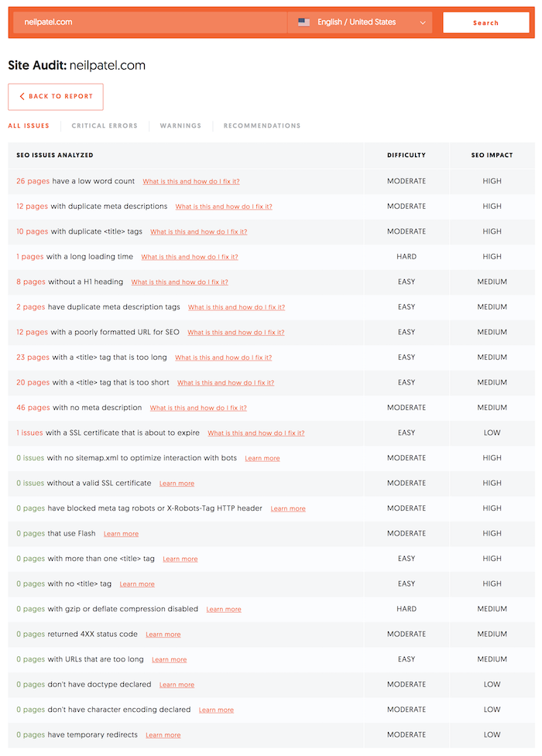542x756 pixels.
Task: Click Learn more for more than one title tag
Action: (x=180, y=559)
